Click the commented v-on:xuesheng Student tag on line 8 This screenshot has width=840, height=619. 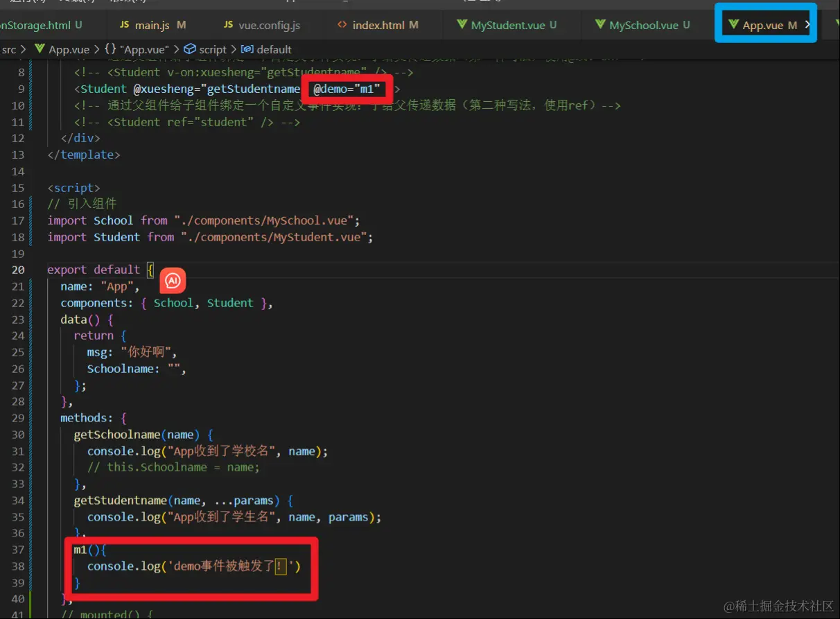pyautogui.click(x=244, y=72)
